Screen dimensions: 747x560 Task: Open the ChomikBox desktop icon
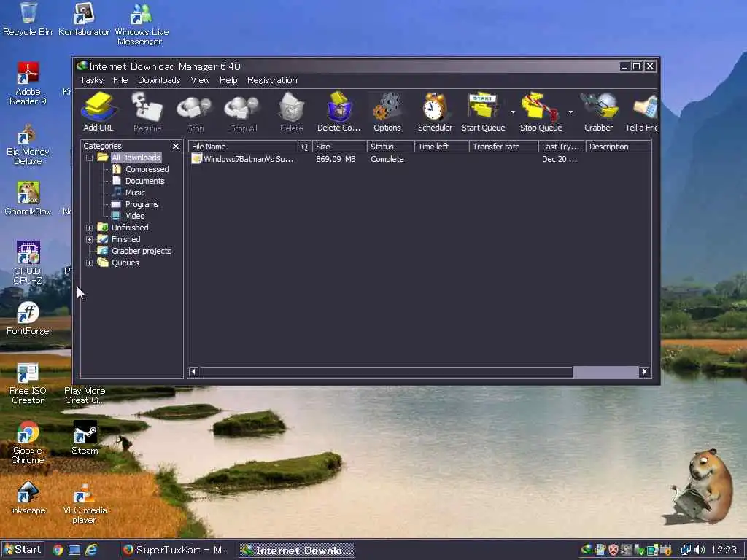pos(28,198)
